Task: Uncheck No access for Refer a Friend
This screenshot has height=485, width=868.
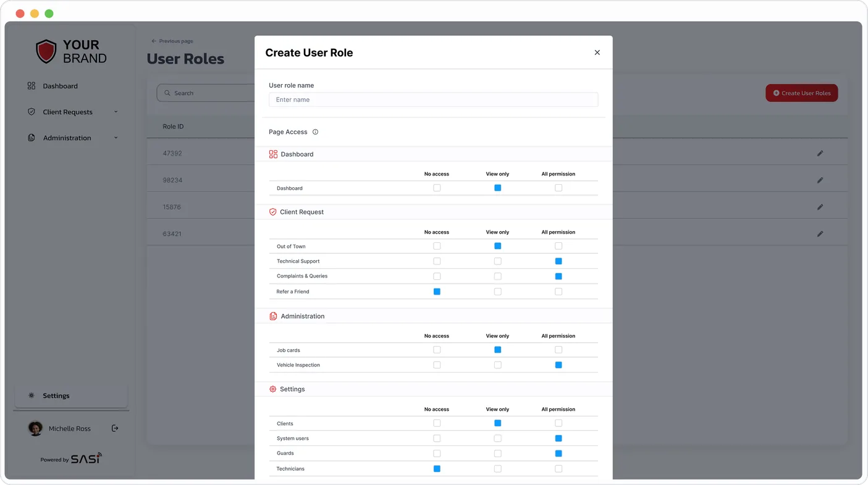Action: click(x=437, y=292)
